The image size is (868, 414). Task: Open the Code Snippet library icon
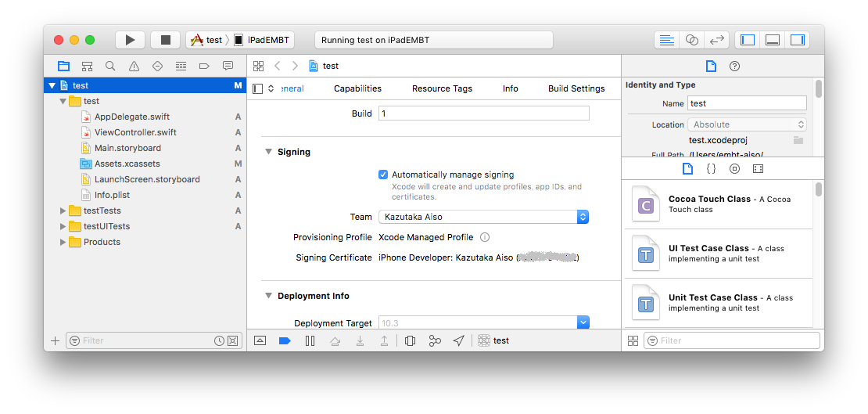tap(712, 168)
